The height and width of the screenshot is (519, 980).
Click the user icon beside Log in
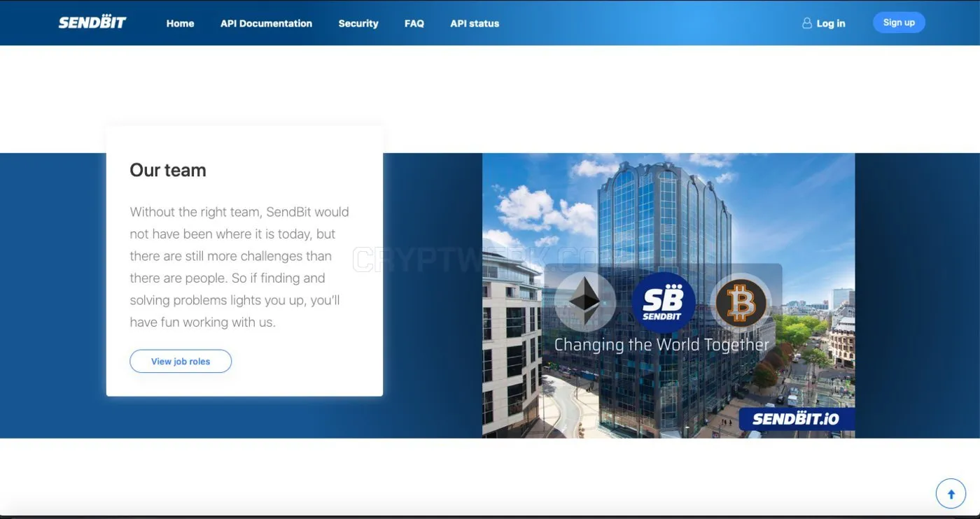pyautogui.click(x=806, y=23)
